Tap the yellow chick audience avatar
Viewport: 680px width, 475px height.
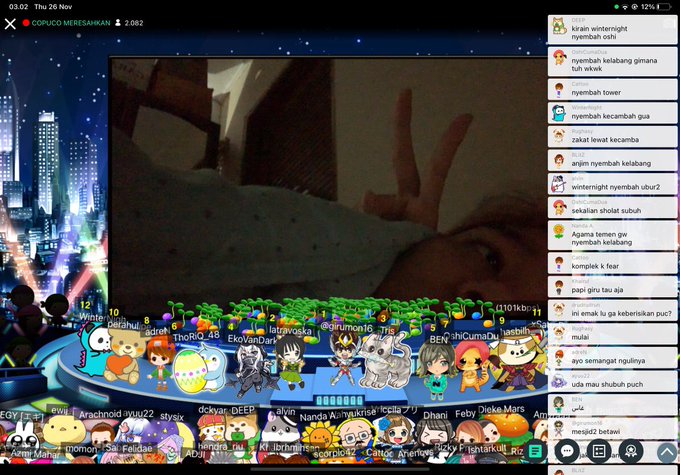[64, 430]
